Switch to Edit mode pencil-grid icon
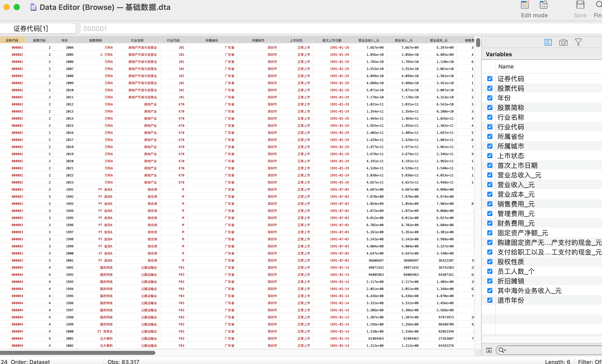Screen dimensions: 602x364 click(525, 5)
